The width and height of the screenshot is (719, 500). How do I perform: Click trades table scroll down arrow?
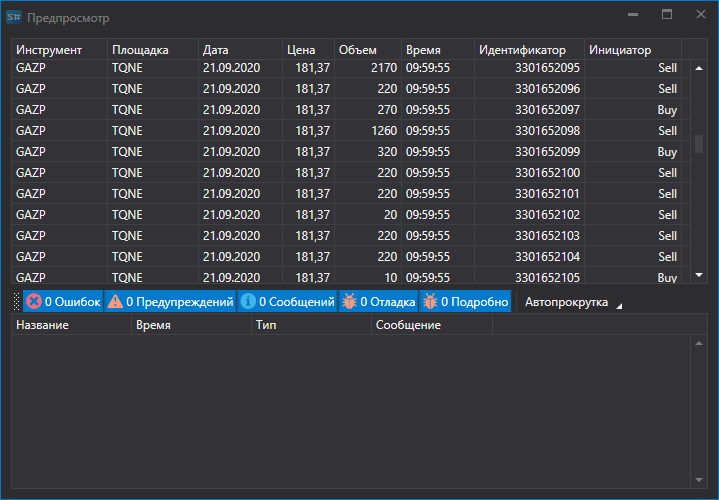[699, 275]
